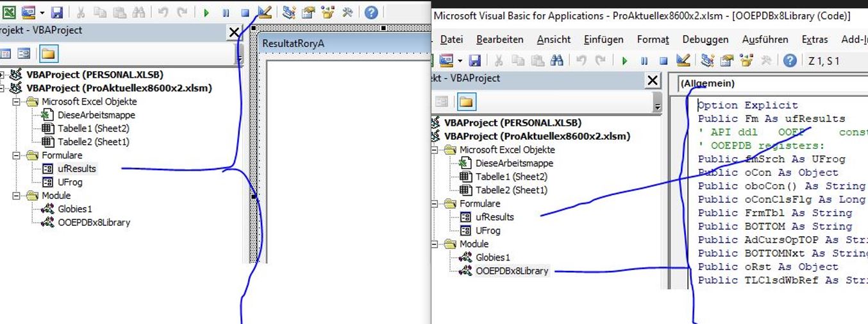The image size is (868, 324).
Task: Open the Ansicht menu
Action: point(554,40)
